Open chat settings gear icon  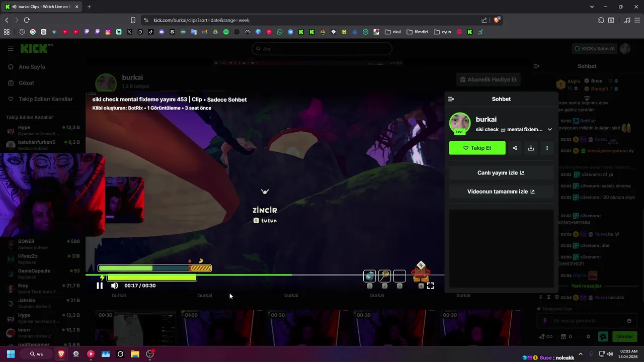click(x=588, y=336)
